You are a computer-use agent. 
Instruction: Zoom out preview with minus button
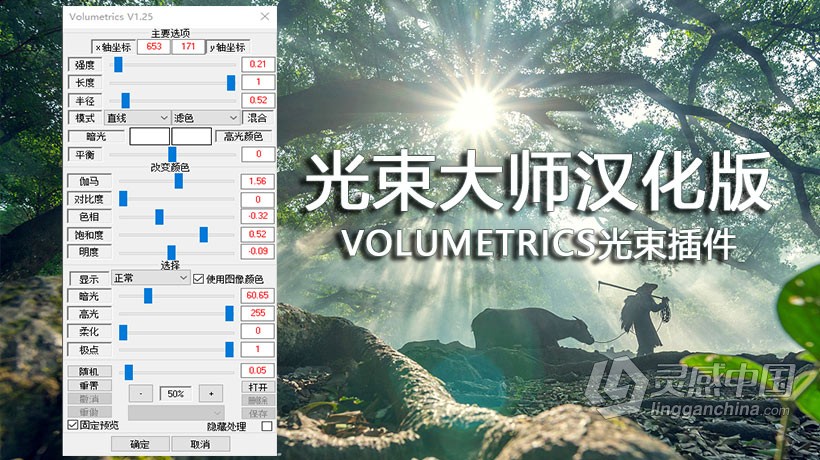click(x=141, y=394)
